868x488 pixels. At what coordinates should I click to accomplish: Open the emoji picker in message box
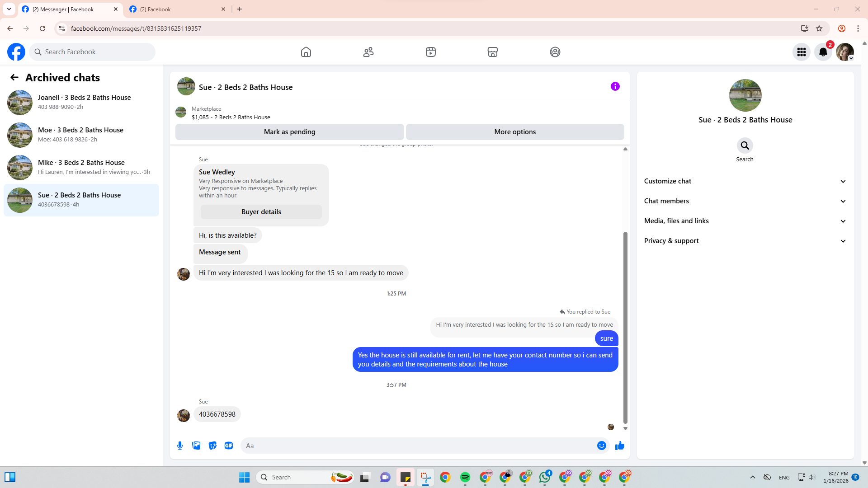point(601,446)
